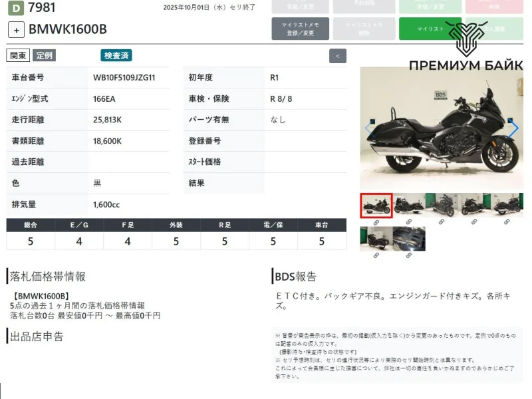This screenshot has width=532, height=399.
Task: Show the second motorcycle thumbnail photo
Action: click(409, 205)
